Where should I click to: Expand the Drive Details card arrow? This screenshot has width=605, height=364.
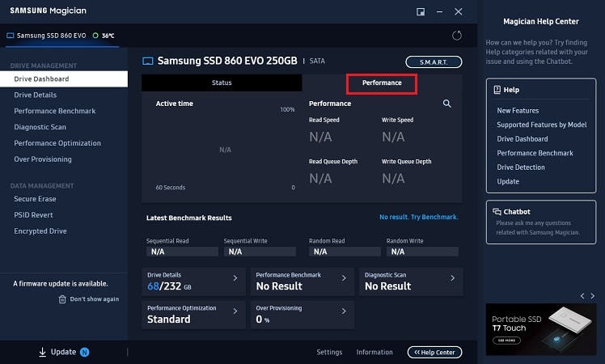pos(235,278)
